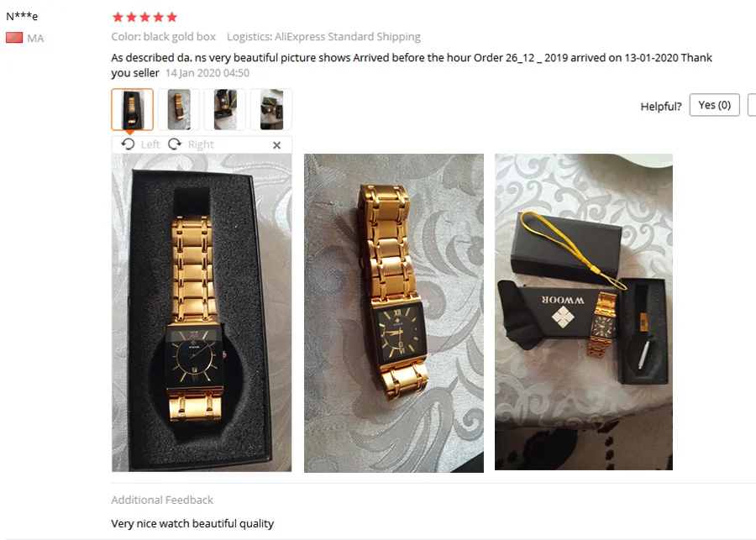
Task: Click reviewer name N***e
Action: [x=22, y=16]
